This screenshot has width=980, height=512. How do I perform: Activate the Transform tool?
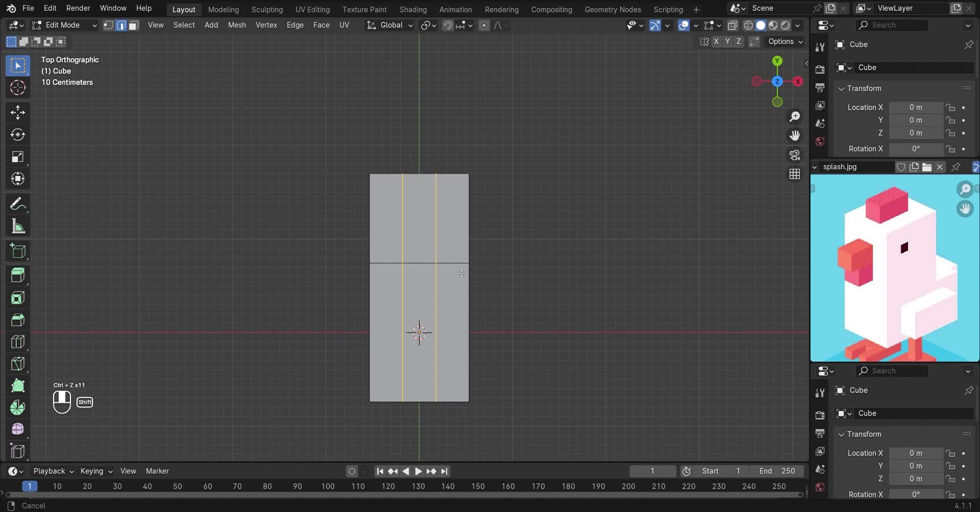[x=18, y=178]
